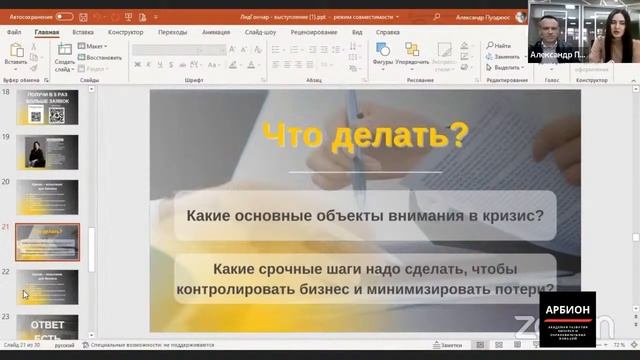Open the Файл menu

pos(14,32)
